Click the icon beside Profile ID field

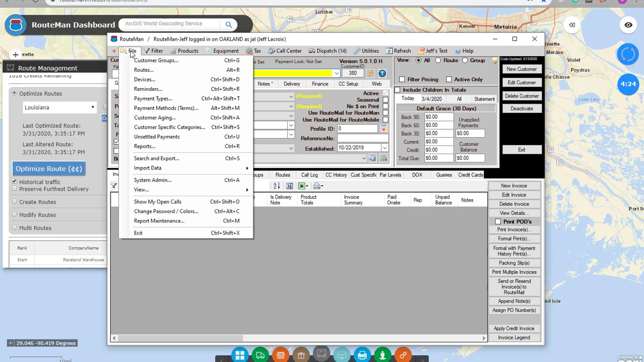(x=384, y=128)
